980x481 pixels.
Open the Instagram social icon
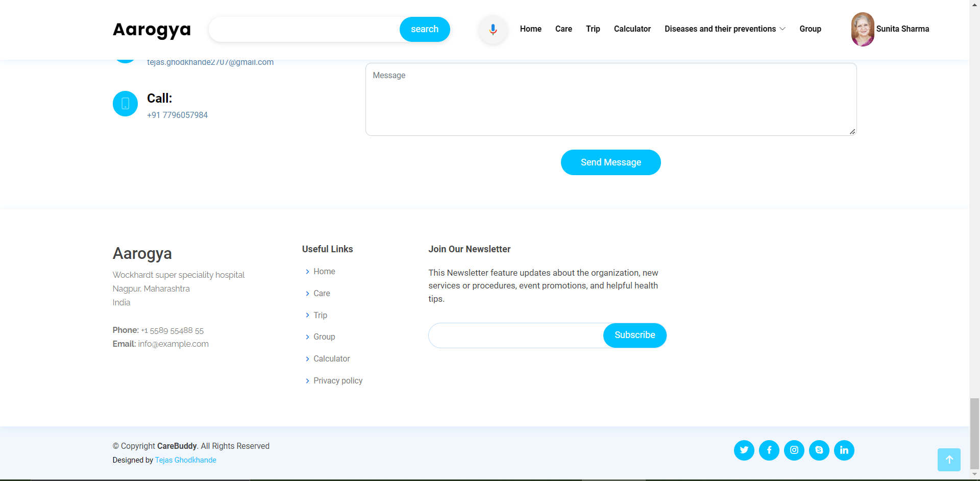click(x=794, y=450)
